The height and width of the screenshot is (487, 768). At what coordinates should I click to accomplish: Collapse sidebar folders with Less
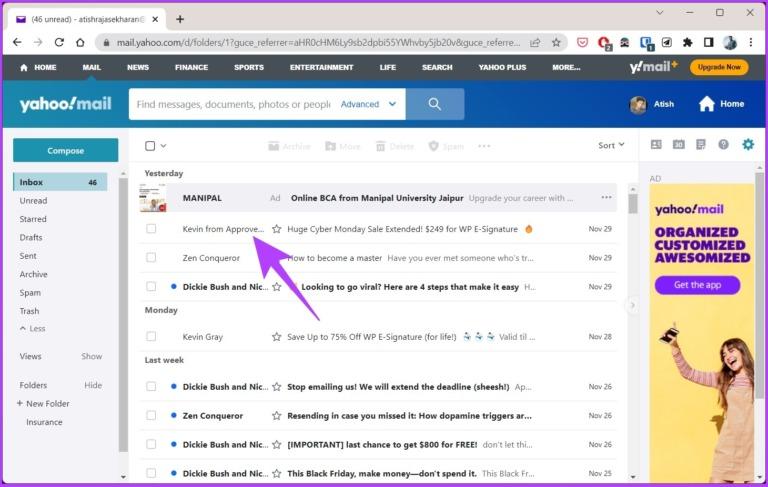(x=33, y=328)
